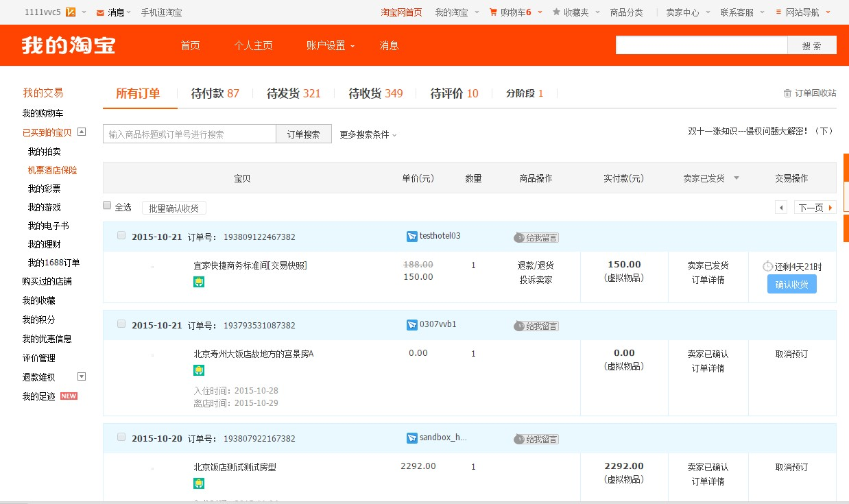Open 评价管理 in the sidebar

pyautogui.click(x=38, y=358)
